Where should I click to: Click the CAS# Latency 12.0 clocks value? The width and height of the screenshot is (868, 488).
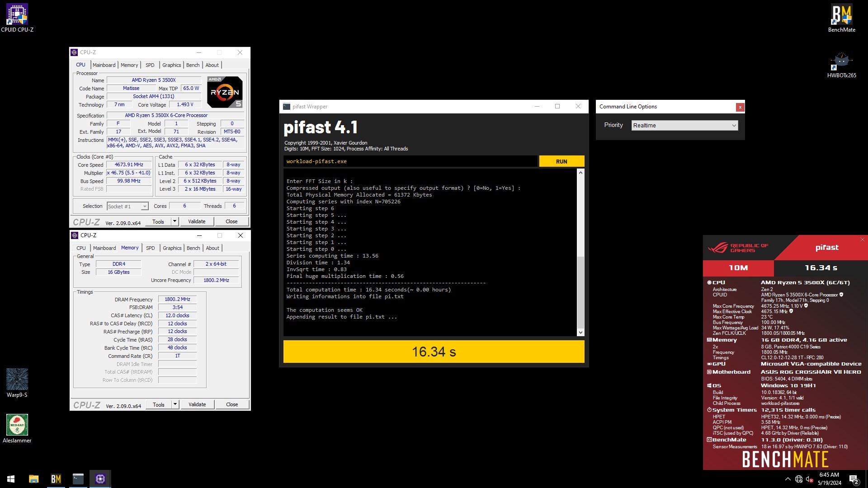(x=177, y=315)
